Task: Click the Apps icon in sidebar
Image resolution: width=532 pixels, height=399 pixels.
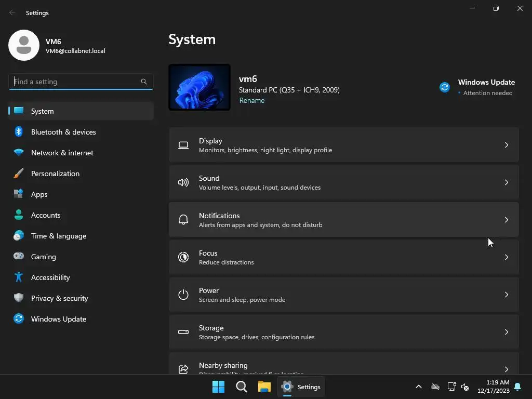Action: point(19,194)
